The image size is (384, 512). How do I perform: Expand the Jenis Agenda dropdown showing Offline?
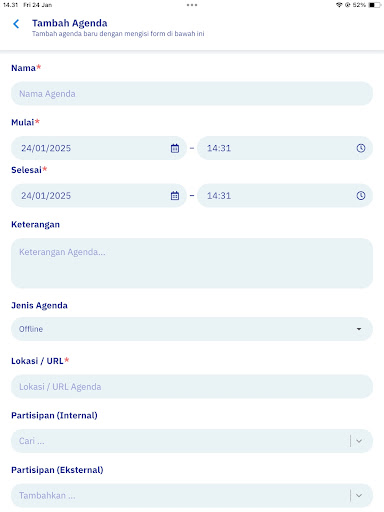[192, 329]
